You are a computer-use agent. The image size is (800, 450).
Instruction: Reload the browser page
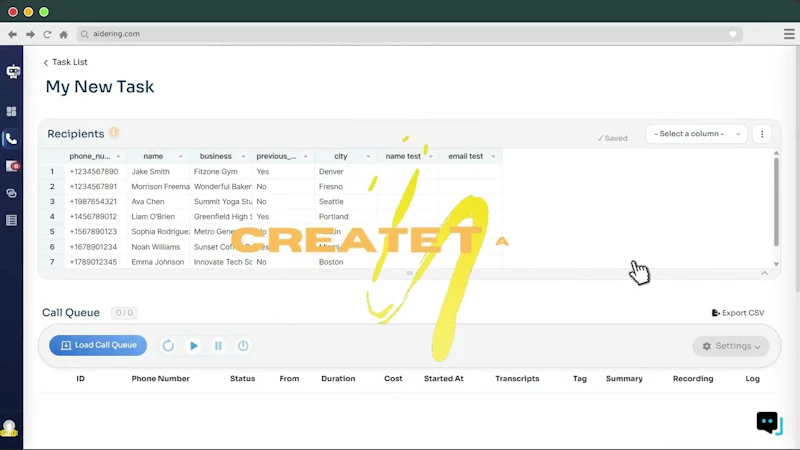point(47,34)
